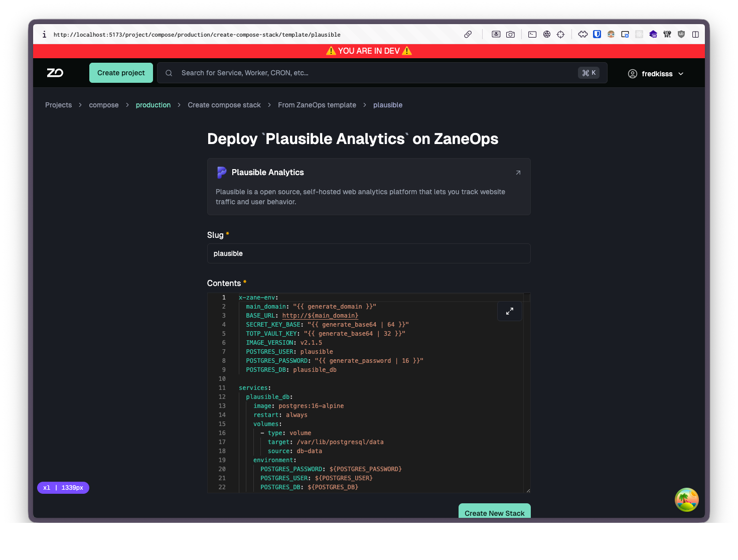Click the POSTGRES_USER: plausible line
Viewport: 738px width, 560px height.
[289, 352]
